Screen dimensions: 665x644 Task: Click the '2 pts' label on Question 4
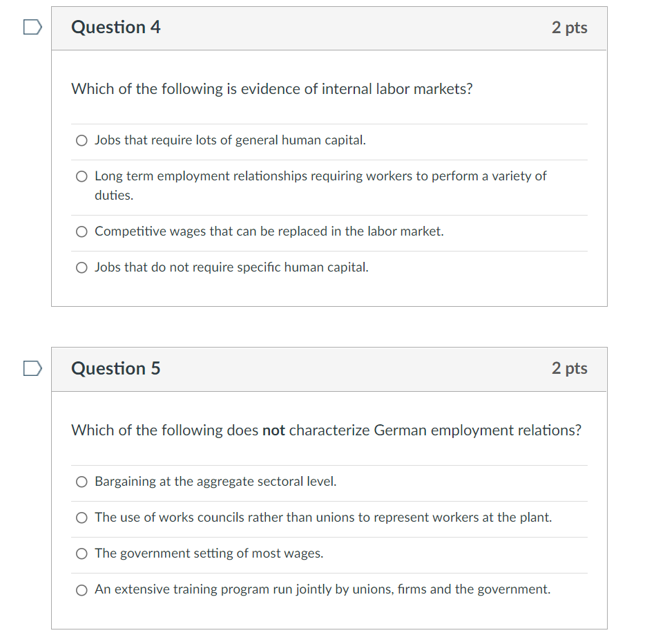(570, 28)
